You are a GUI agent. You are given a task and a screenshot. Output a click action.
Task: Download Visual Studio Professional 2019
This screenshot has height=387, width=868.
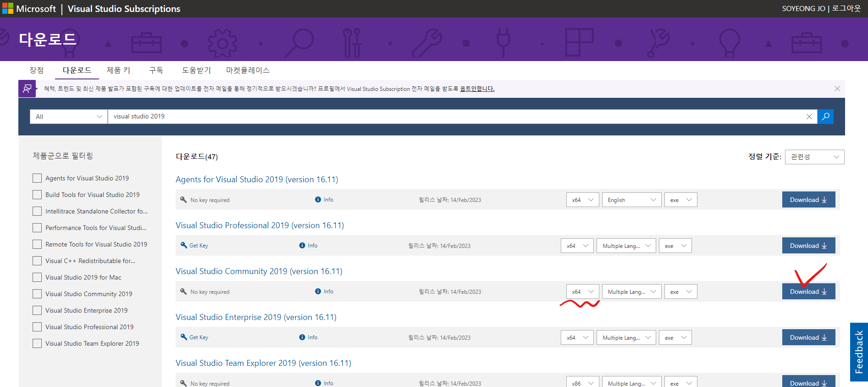point(808,246)
